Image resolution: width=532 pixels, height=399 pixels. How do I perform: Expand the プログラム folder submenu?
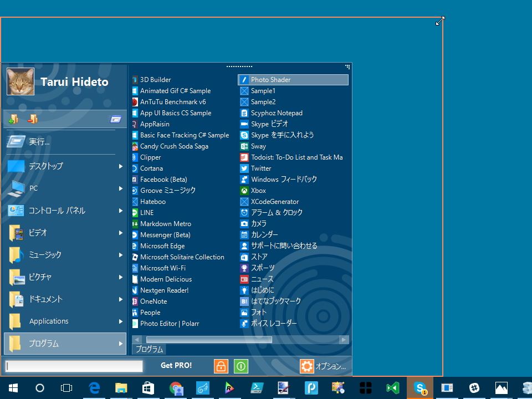121,344
